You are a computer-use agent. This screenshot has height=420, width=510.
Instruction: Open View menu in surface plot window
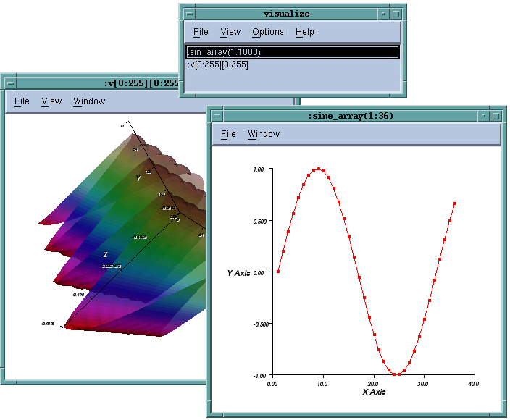click(51, 101)
